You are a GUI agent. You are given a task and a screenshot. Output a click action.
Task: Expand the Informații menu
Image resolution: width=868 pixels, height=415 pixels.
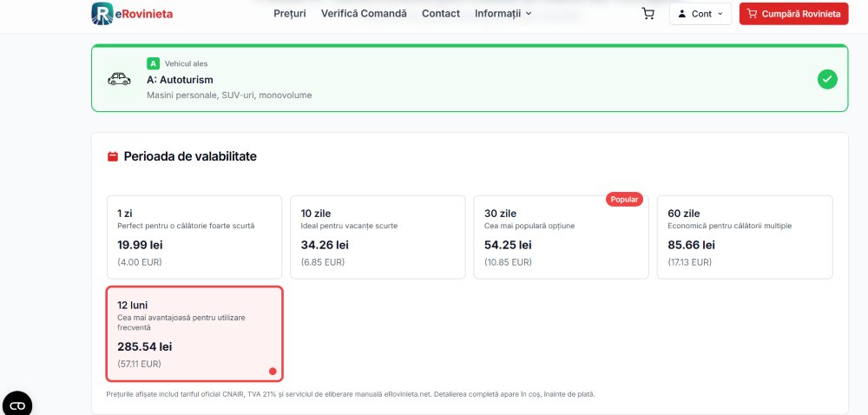point(503,14)
